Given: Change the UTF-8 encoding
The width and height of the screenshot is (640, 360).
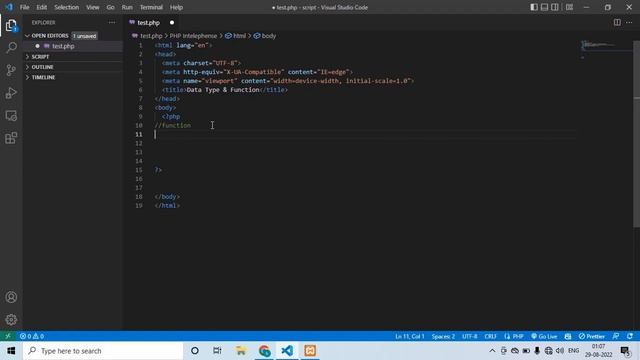Looking at the screenshot, I should coord(469,336).
